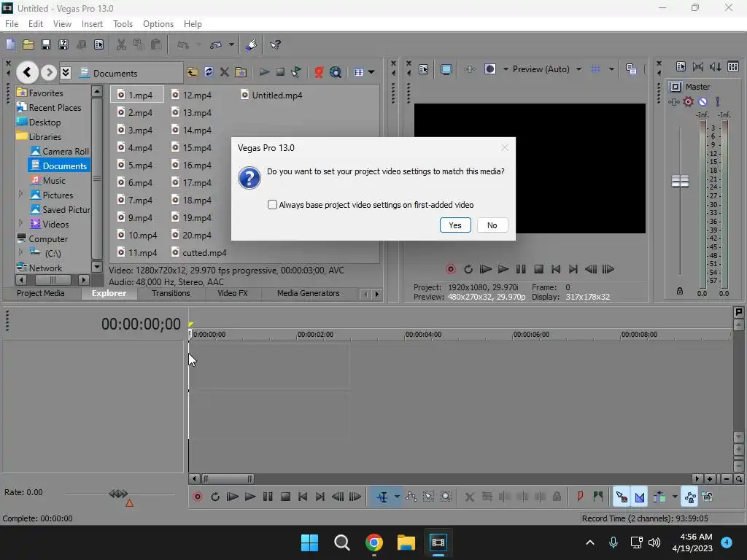
Task: Select the Zoom Edit tool in timeline toolbar
Action: 446,497
